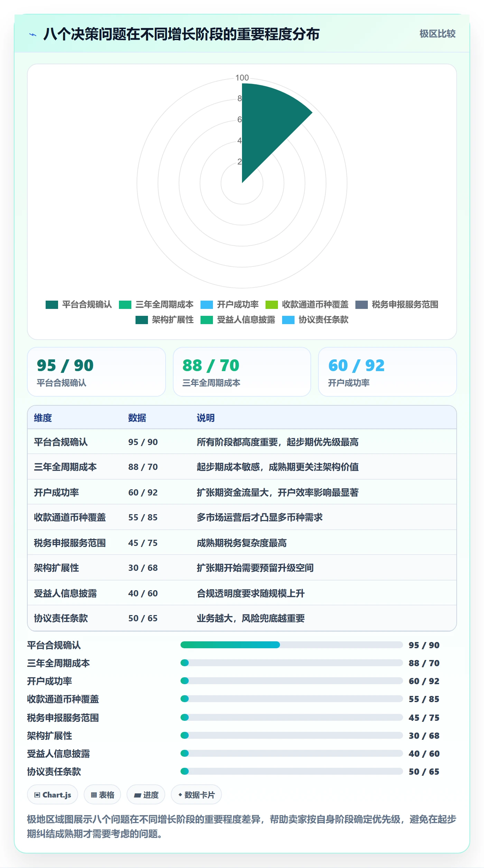Toggle the 平台合规确认 legend swatch
Image resolution: width=484 pixels, height=868 pixels.
click(x=52, y=304)
